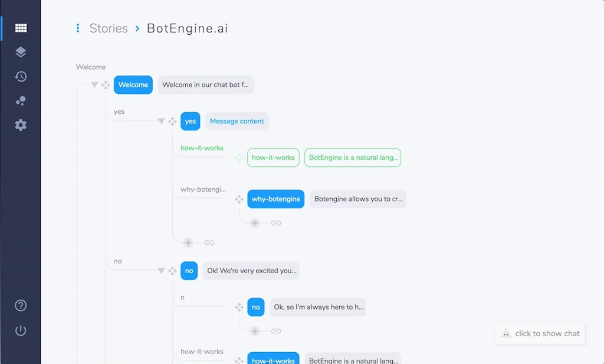This screenshot has height=364, width=604.
Task: Open the Stories grid icon in the sidebar
Action: pos(21,27)
